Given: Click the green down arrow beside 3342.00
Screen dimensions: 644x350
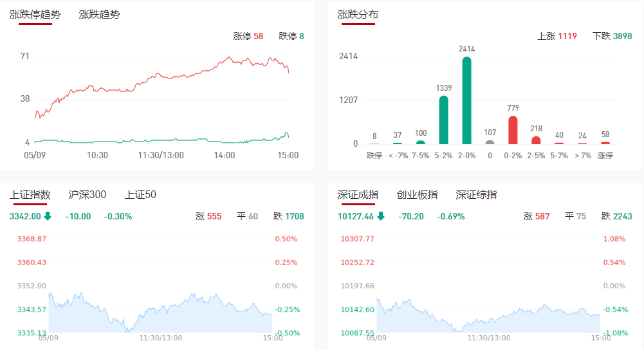Looking at the screenshot, I should 48,216.
